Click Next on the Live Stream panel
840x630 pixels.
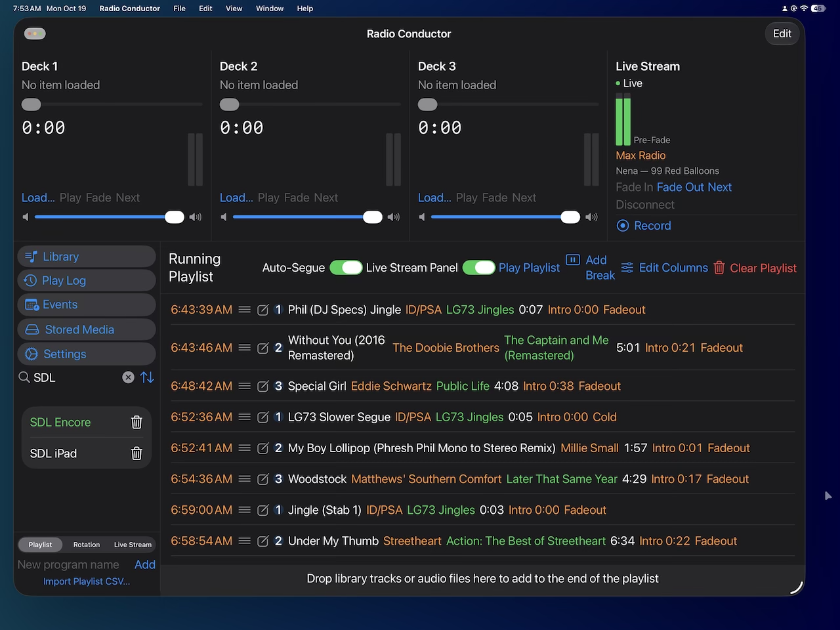pos(720,187)
